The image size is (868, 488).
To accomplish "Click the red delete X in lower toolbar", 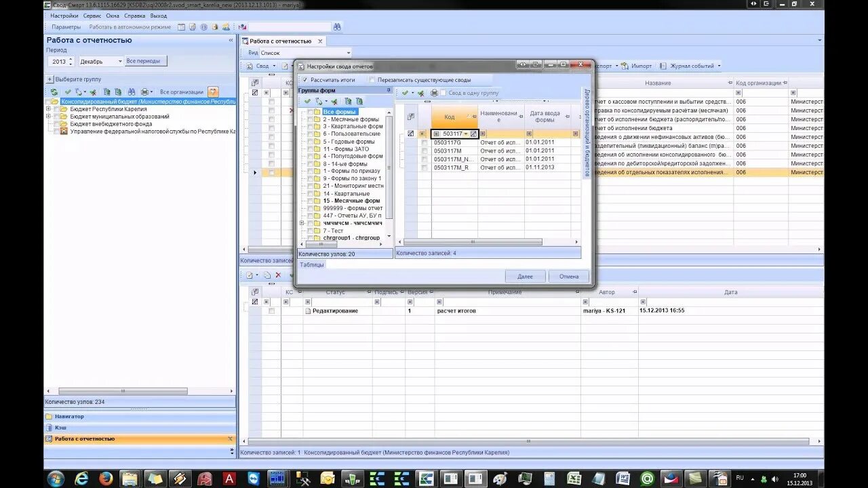I will point(278,275).
